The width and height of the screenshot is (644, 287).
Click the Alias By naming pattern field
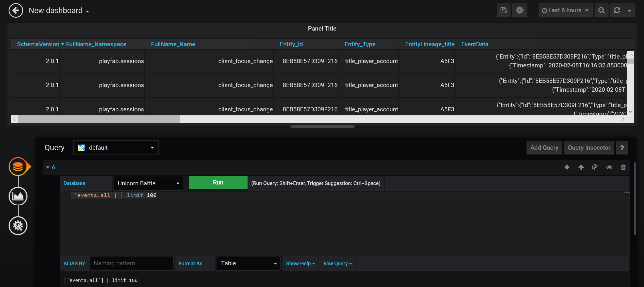coord(131,263)
